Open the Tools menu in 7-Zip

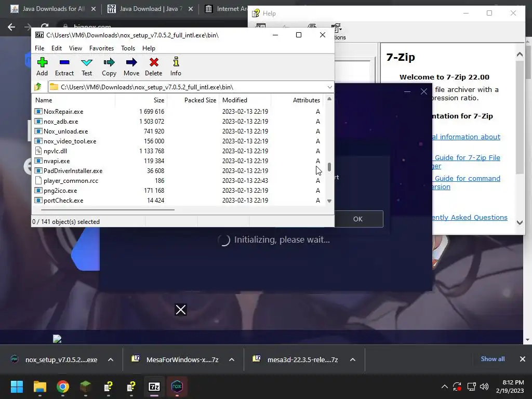pyautogui.click(x=128, y=48)
